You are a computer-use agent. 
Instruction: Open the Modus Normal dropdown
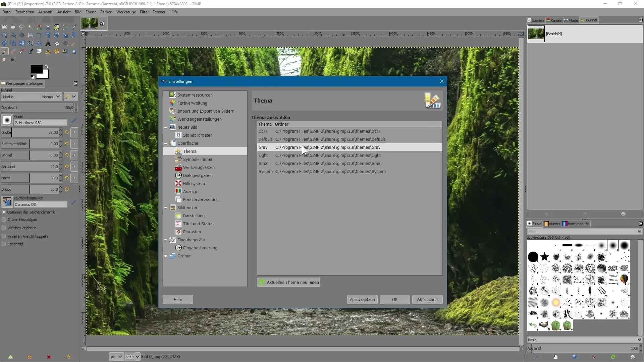tap(32, 97)
